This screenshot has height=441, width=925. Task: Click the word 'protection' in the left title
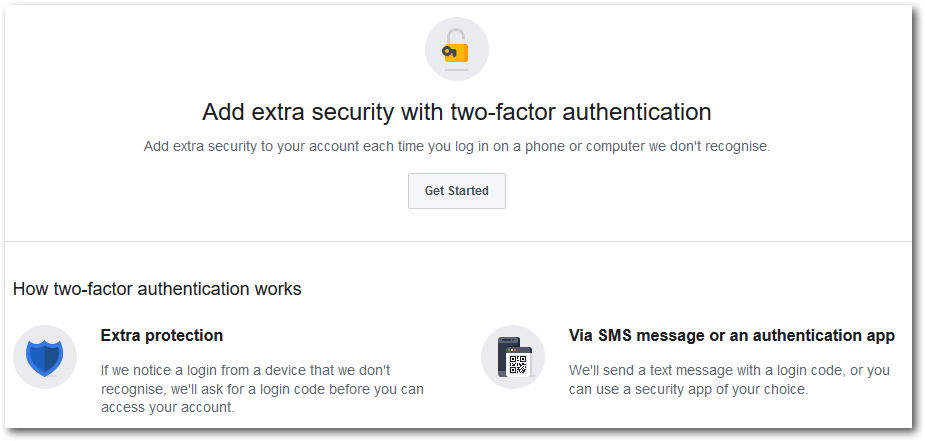184,335
